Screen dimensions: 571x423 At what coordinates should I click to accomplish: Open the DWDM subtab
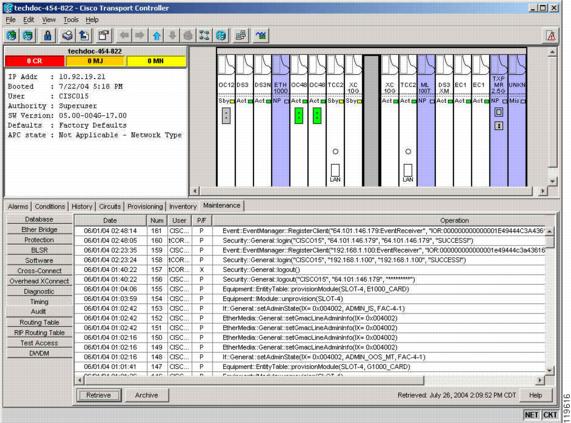pyautogui.click(x=39, y=353)
